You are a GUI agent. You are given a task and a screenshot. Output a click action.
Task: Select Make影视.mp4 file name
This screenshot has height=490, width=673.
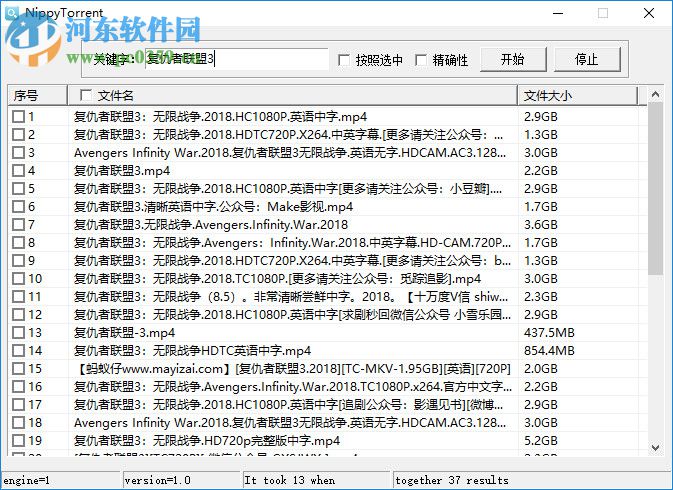pos(213,207)
